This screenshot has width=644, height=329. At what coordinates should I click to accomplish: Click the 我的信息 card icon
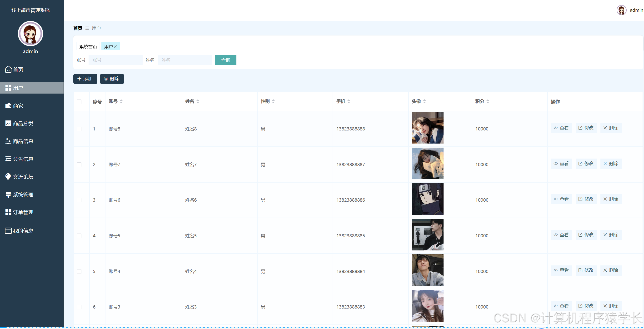[x=8, y=231]
